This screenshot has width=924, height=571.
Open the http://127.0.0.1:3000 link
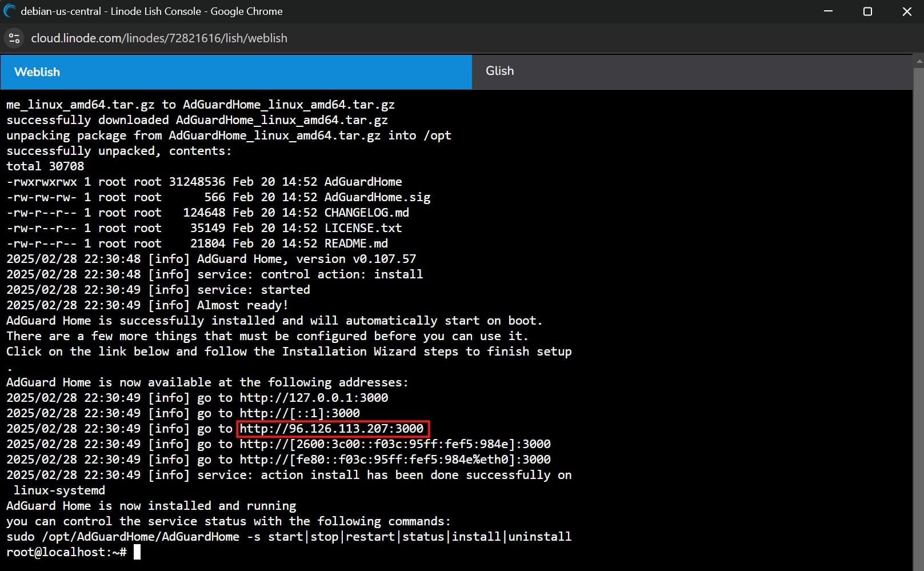313,398
